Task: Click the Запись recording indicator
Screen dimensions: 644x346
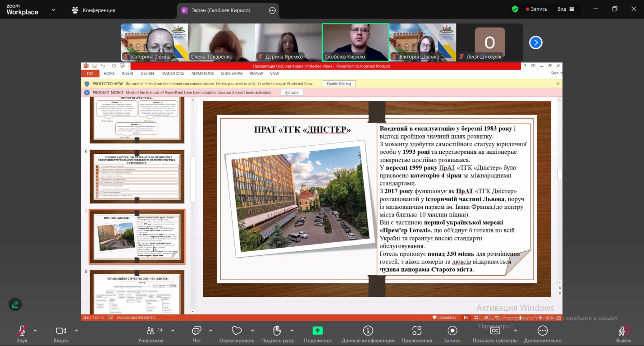Action: click(x=536, y=9)
